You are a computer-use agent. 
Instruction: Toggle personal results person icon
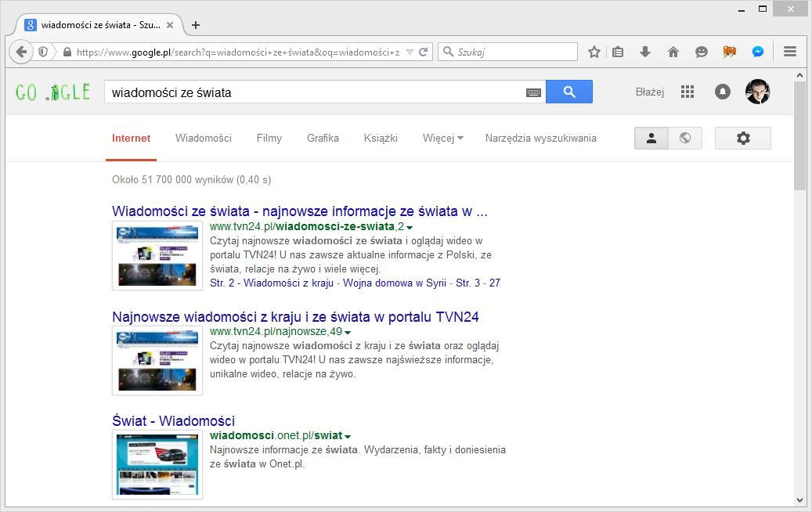click(x=651, y=139)
